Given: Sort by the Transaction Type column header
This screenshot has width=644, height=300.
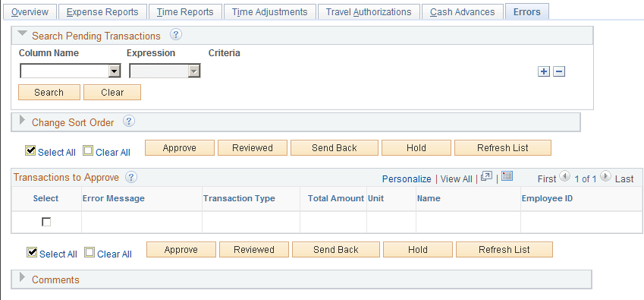Looking at the screenshot, I should [x=239, y=198].
